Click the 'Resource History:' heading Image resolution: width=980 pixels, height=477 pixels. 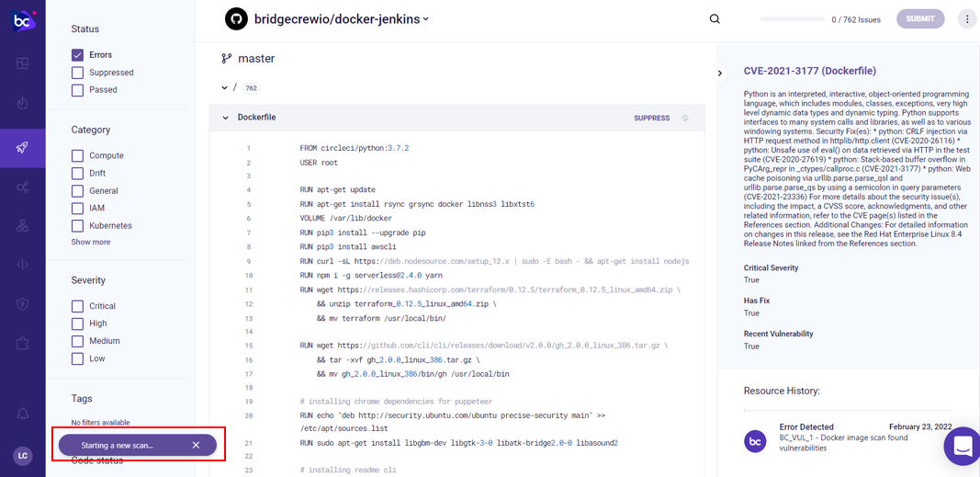point(782,391)
